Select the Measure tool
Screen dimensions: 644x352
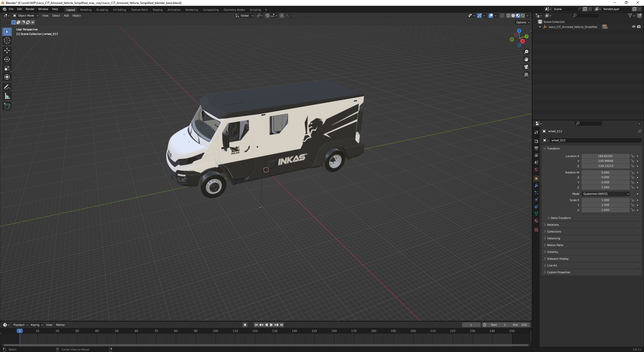[x=7, y=96]
